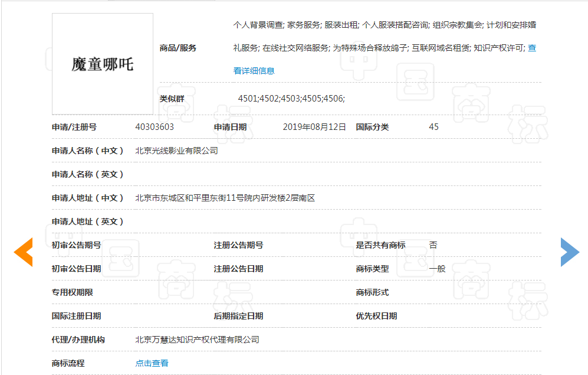Click the international class value 45
The image size is (588, 375).
pos(433,127)
